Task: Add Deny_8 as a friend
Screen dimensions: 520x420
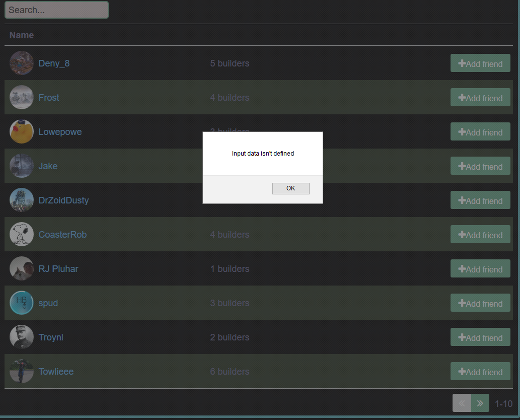Action: point(480,63)
